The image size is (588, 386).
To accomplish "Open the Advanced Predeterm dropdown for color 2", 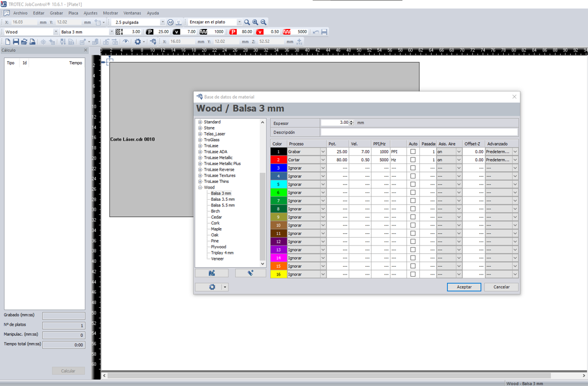I will [x=515, y=160].
